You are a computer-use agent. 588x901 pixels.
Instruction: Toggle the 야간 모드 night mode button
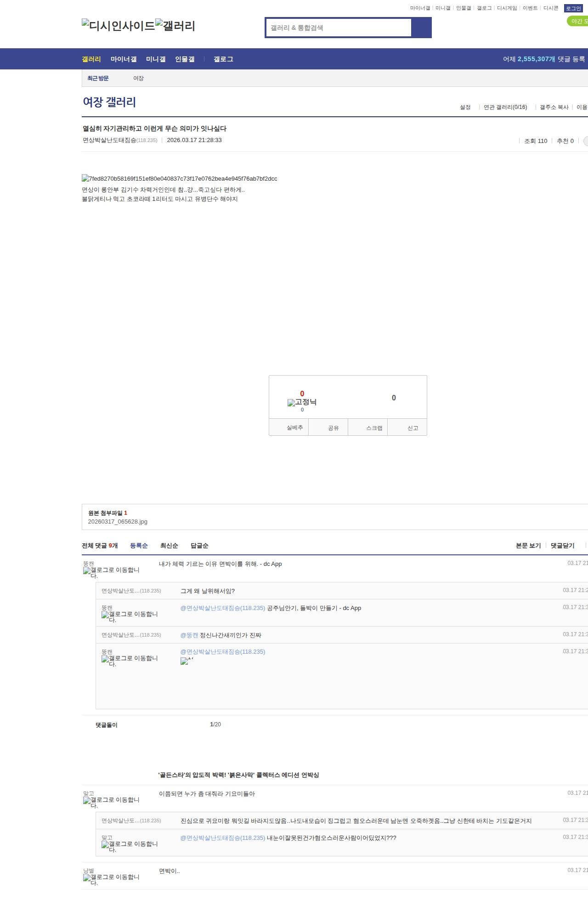pyautogui.click(x=577, y=21)
